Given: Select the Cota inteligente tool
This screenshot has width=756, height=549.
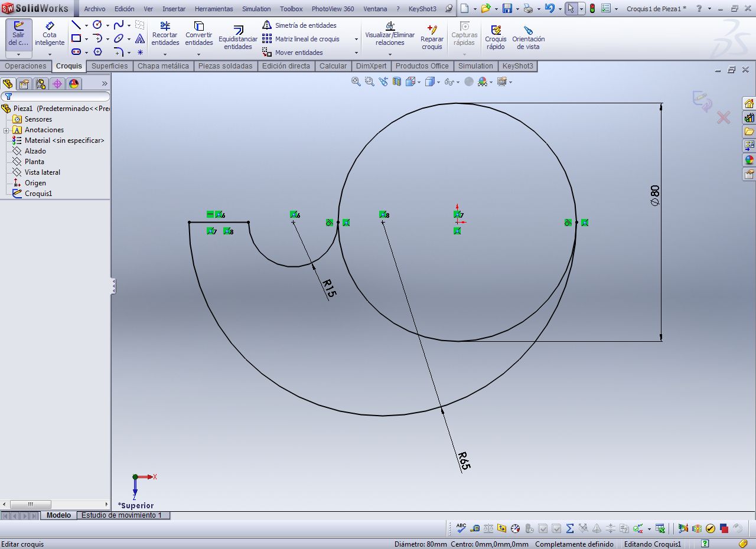Looking at the screenshot, I should (x=50, y=34).
